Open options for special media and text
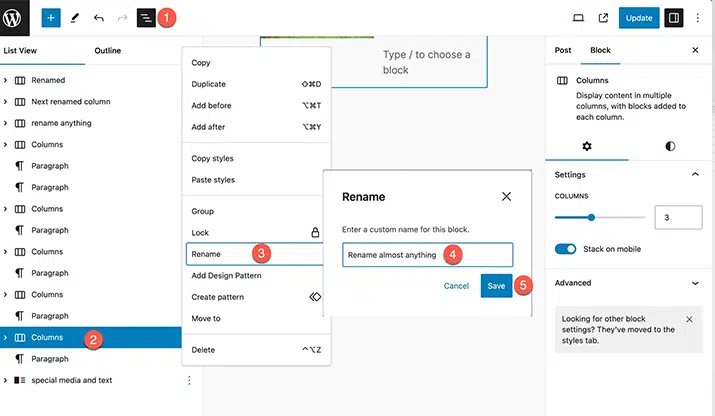Viewport: 715px width, 416px height. [x=189, y=380]
